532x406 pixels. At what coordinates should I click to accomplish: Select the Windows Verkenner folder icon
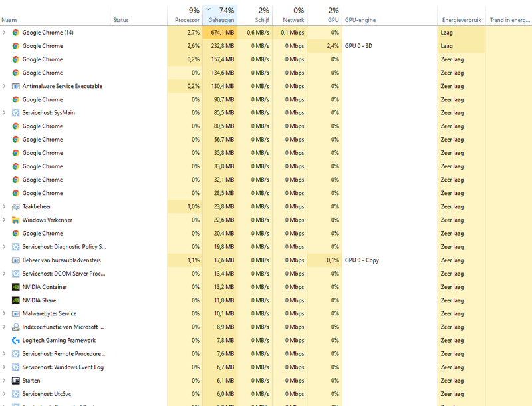tap(15, 220)
